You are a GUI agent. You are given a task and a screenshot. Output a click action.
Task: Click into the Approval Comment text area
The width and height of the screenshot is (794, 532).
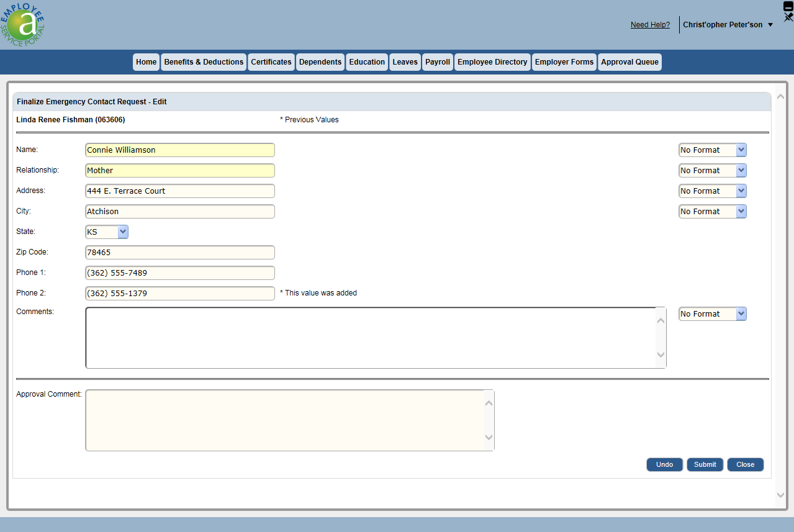click(x=284, y=420)
